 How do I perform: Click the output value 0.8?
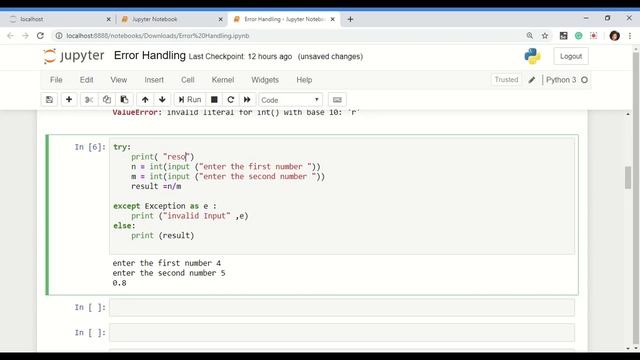pyautogui.click(x=120, y=283)
